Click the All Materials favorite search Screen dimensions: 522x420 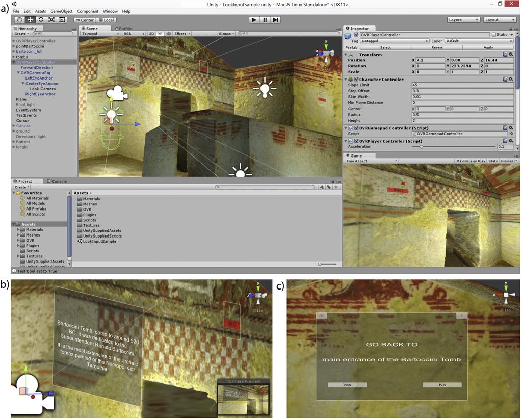point(35,198)
